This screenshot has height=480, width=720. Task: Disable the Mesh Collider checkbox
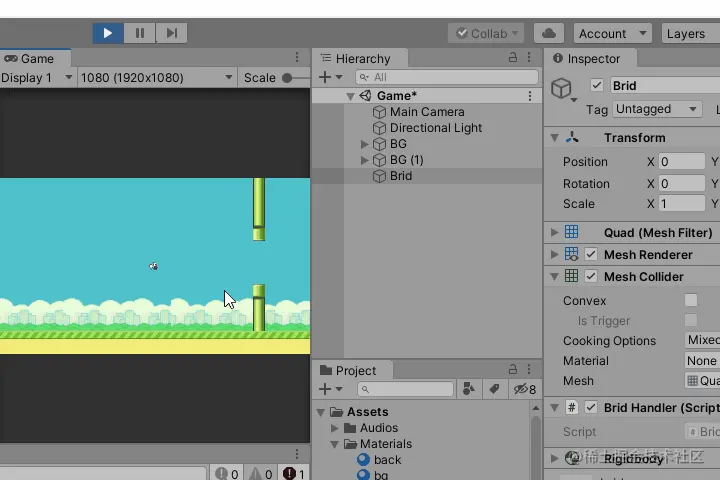pos(591,276)
